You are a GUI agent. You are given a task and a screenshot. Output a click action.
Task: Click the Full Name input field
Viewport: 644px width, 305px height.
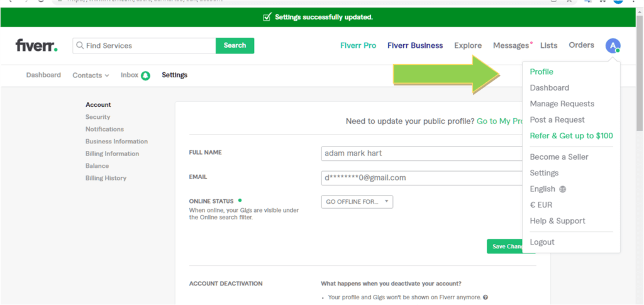pos(421,153)
